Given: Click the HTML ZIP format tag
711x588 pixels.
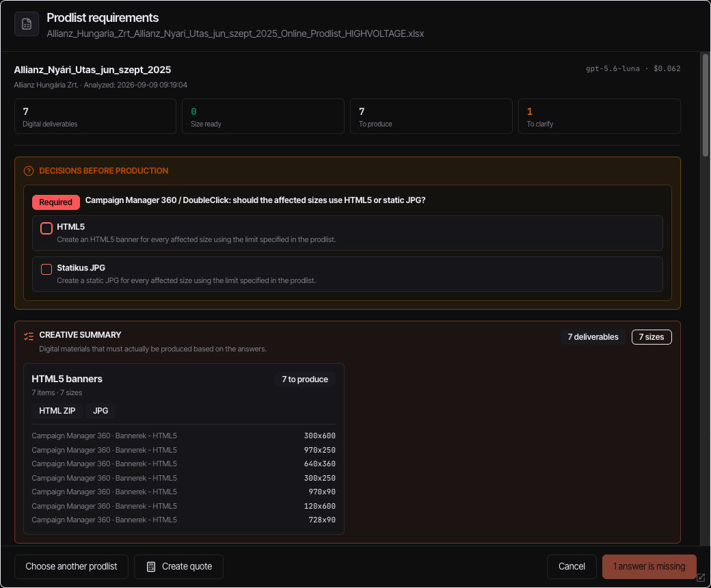Looking at the screenshot, I should click(57, 411).
